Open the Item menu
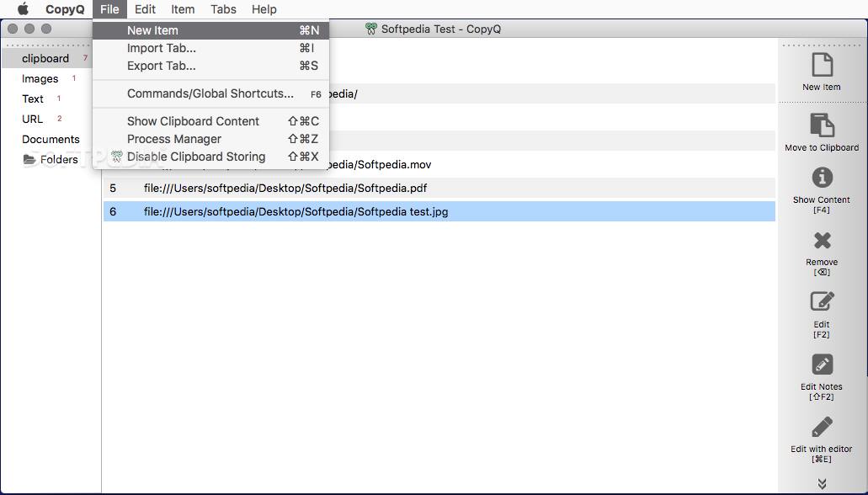868x495 pixels. pyautogui.click(x=183, y=9)
